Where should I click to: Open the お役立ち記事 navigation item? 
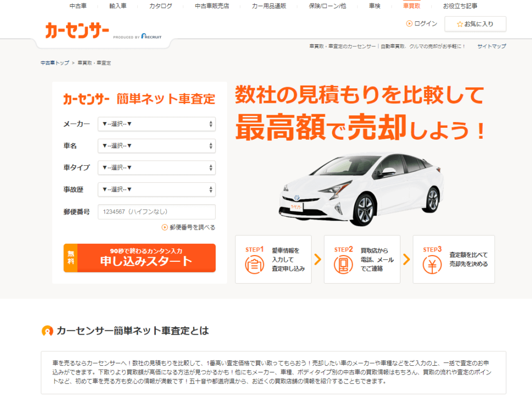(460, 6)
